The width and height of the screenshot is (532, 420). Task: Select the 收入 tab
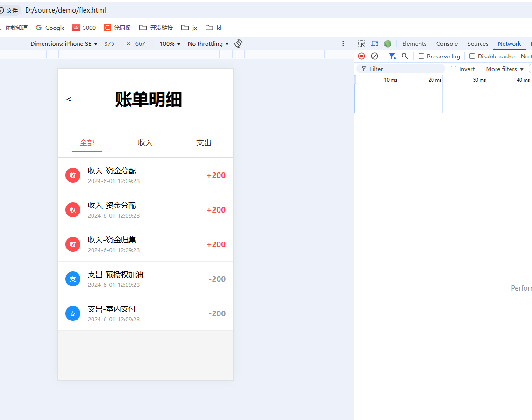146,143
